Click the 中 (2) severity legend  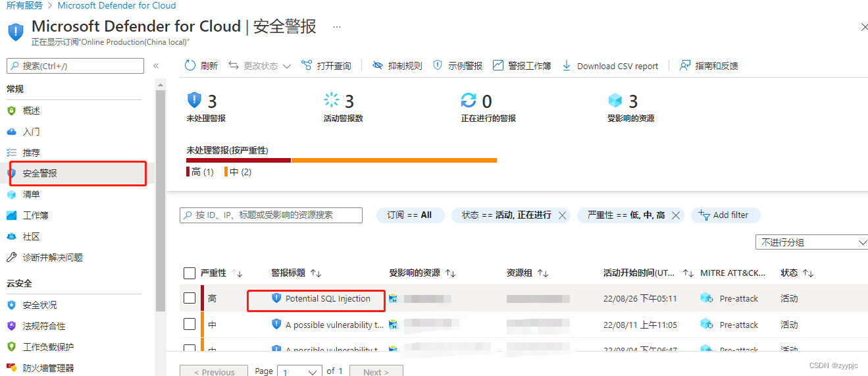(238, 172)
